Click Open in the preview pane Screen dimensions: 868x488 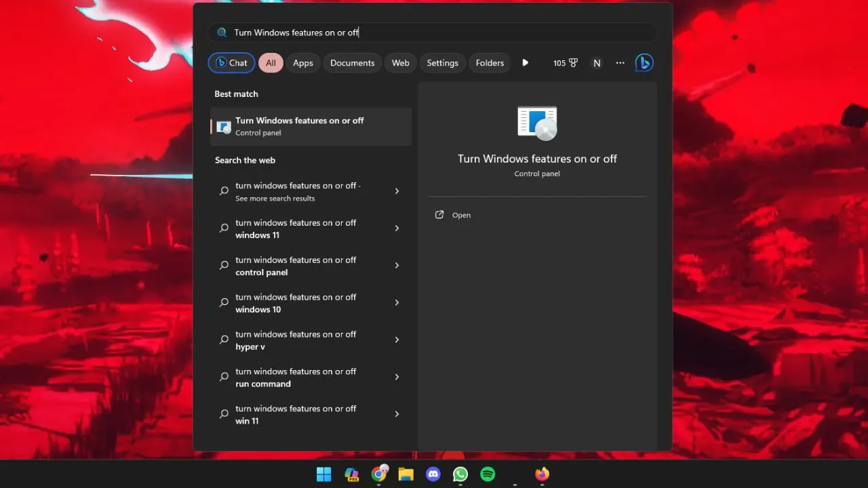tap(461, 215)
